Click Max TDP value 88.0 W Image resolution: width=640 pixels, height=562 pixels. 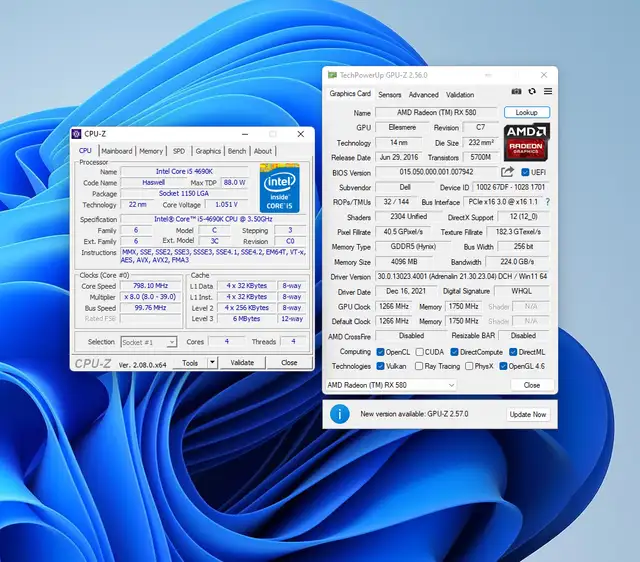235,182
